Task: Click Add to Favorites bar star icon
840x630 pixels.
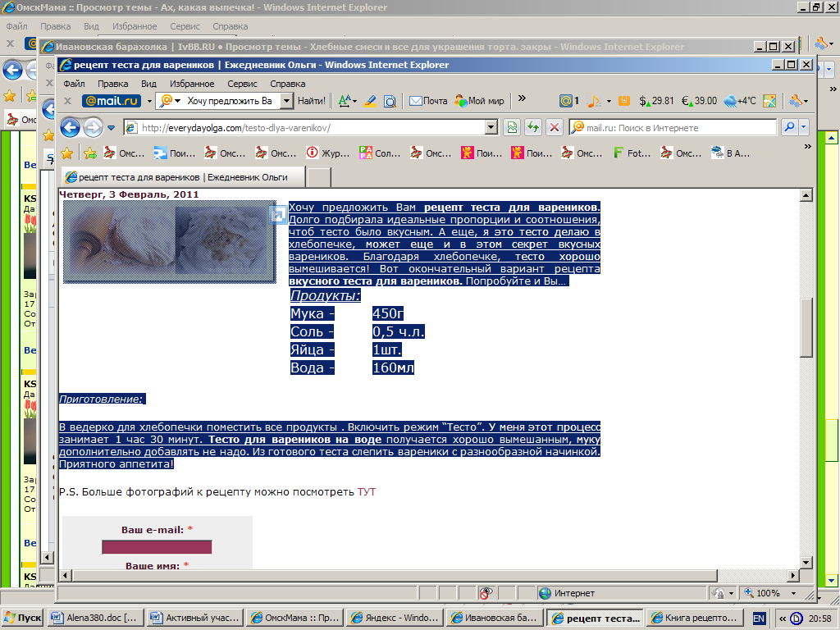Action: [90, 153]
